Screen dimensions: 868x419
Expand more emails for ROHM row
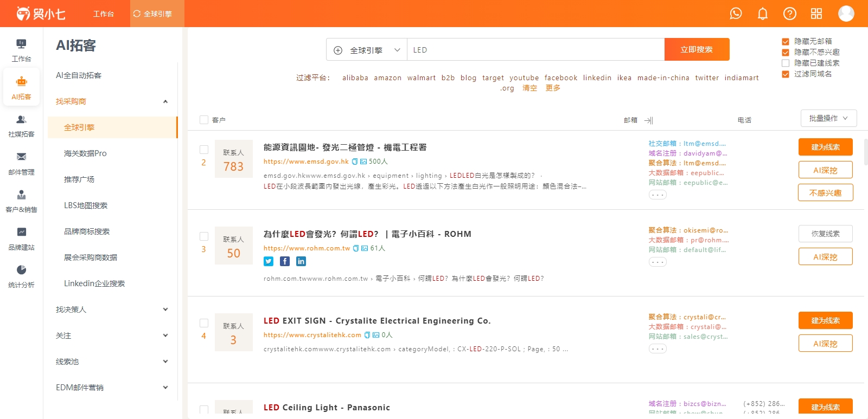pyautogui.click(x=658, y=262)
